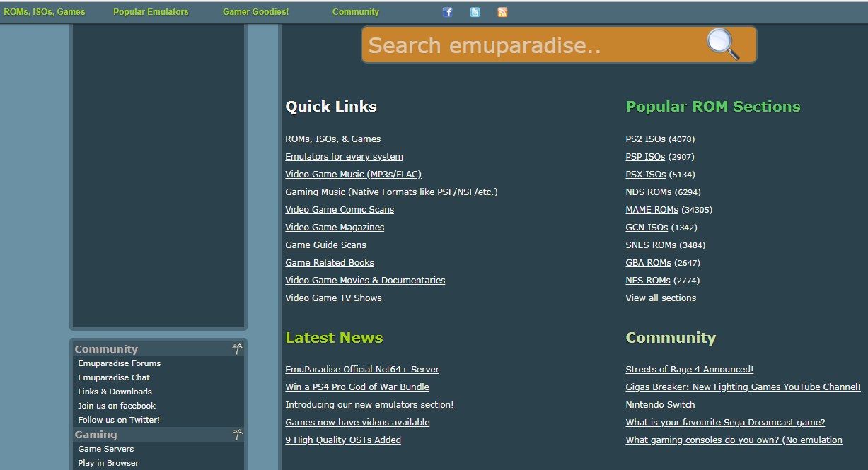This screenshot has width=868, height=470.
Task: Click the 'Latest News' heading
Action: coord(334,338)
